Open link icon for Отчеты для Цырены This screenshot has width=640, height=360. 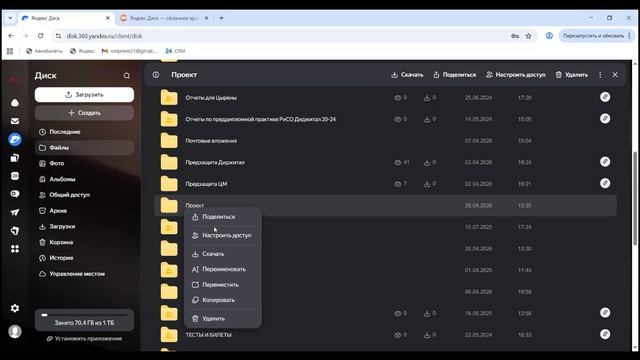coord(605,97)
